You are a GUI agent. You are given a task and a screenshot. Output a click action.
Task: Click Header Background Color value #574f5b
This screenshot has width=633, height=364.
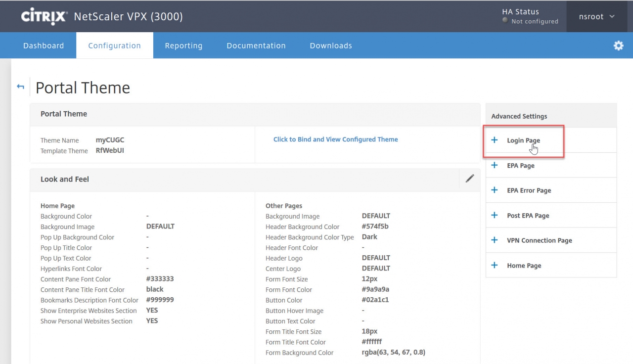coord(375,226)
